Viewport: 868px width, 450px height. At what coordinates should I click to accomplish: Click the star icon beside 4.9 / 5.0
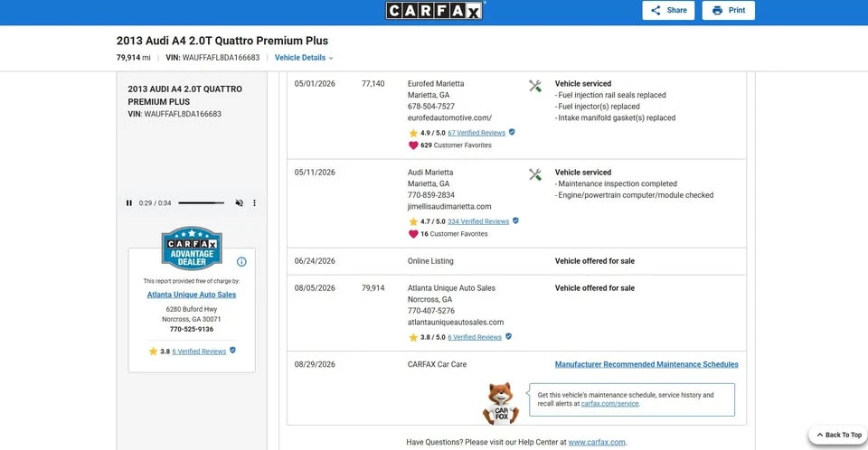click(413, 133)
